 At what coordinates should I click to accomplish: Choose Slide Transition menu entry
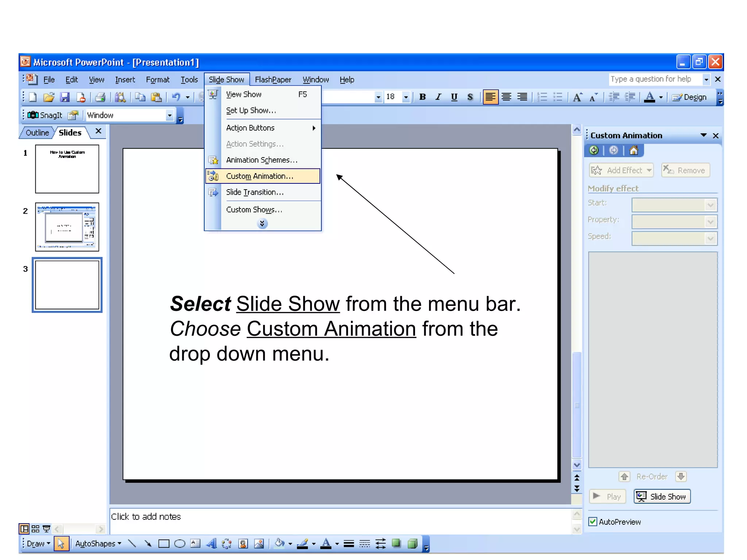(x=263, y=192)
